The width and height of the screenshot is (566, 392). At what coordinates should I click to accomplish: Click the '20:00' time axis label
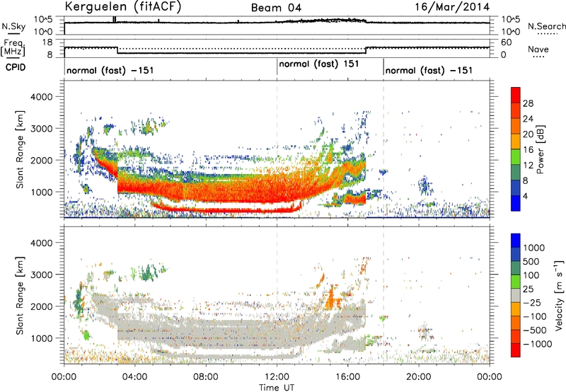[419, 377]
